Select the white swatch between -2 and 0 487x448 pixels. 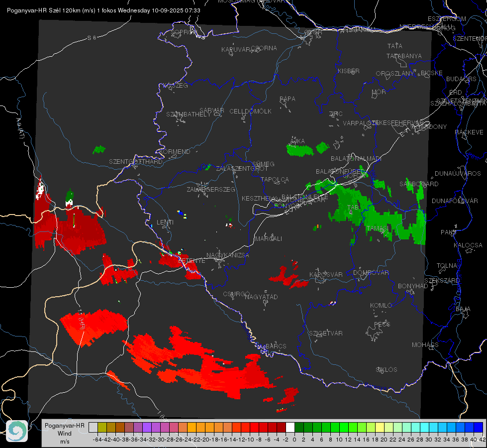(290, 427)
